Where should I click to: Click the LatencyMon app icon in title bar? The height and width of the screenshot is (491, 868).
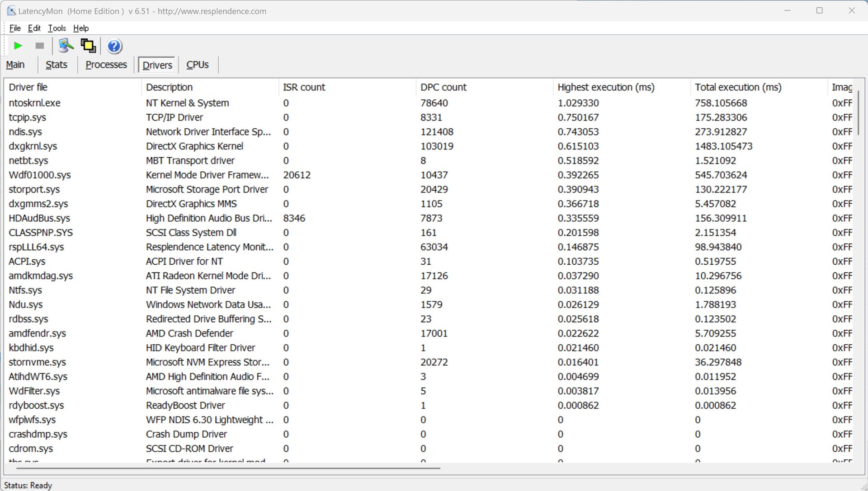click(x=11, y=11)
